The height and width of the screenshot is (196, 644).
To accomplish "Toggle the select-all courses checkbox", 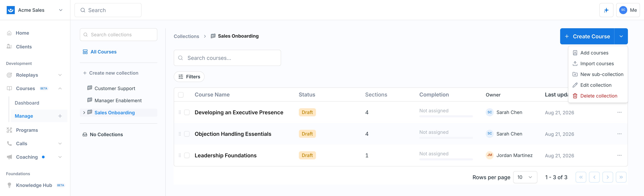I will (181, 95).
